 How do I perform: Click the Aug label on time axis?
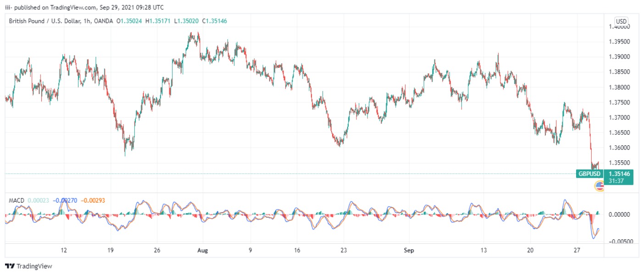click(203, 250)
